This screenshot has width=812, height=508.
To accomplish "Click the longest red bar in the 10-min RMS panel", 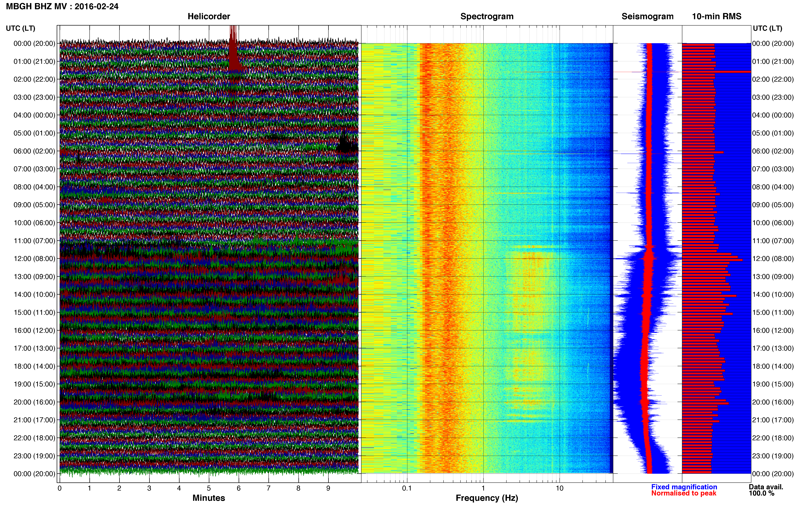I will [716, 71].
